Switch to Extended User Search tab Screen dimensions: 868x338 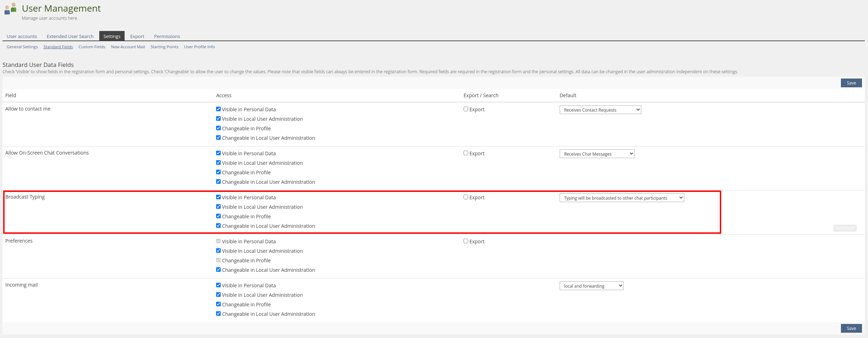pos(70,36)
